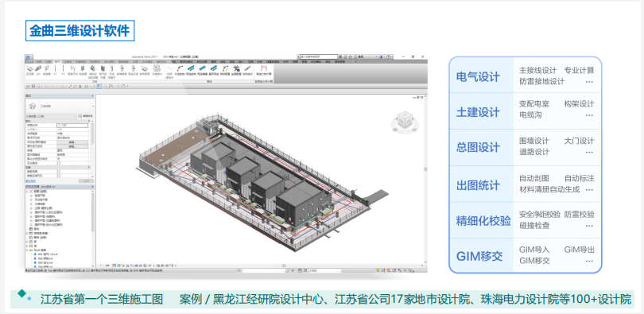Image resolution: width=644 pixels, height=314 pixels.
Task: Expand the 视图 (全部) tree node
Action: pos(27,192)
